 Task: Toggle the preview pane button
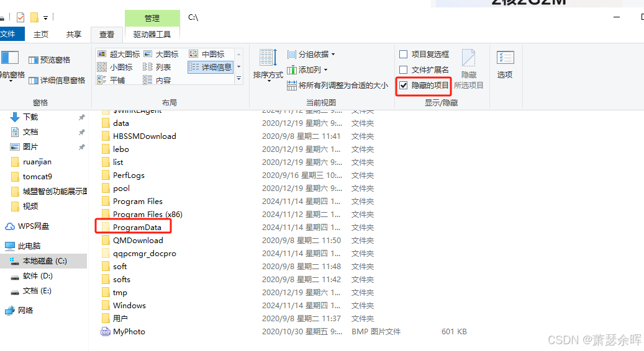click(x=49, y=60)
